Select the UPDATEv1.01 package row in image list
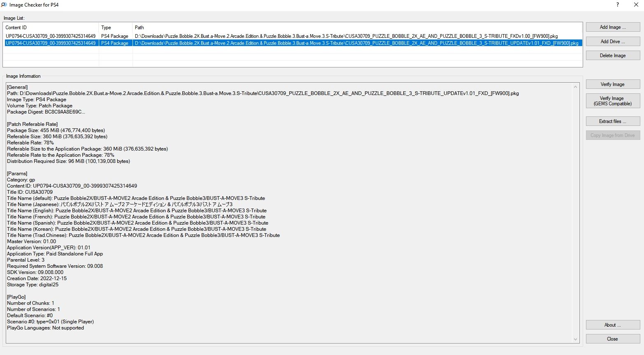The image size is (644, 355). 293,43
